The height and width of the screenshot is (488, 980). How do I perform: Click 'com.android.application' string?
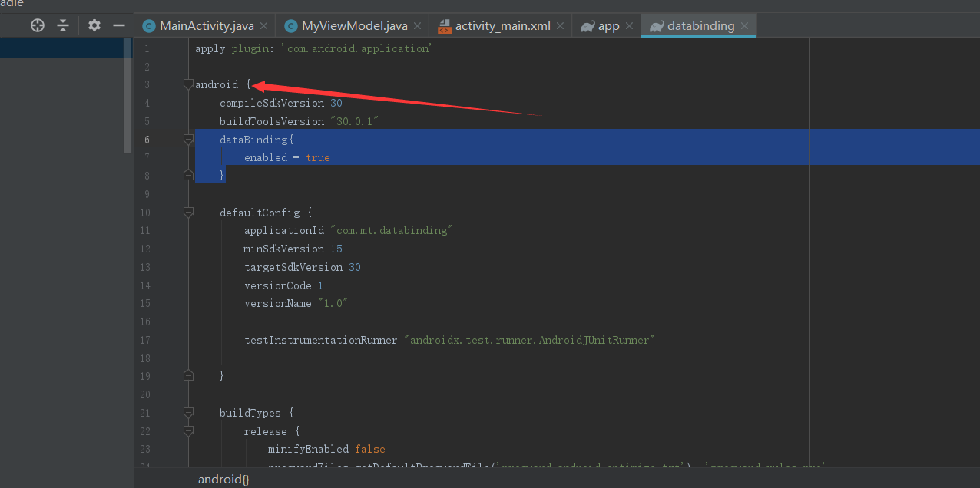356,48
